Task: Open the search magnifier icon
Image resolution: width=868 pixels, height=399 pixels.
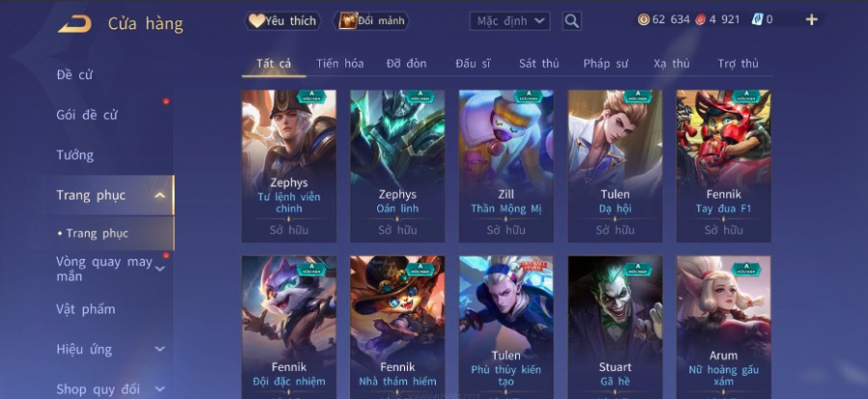Action: tap(572, 21)
